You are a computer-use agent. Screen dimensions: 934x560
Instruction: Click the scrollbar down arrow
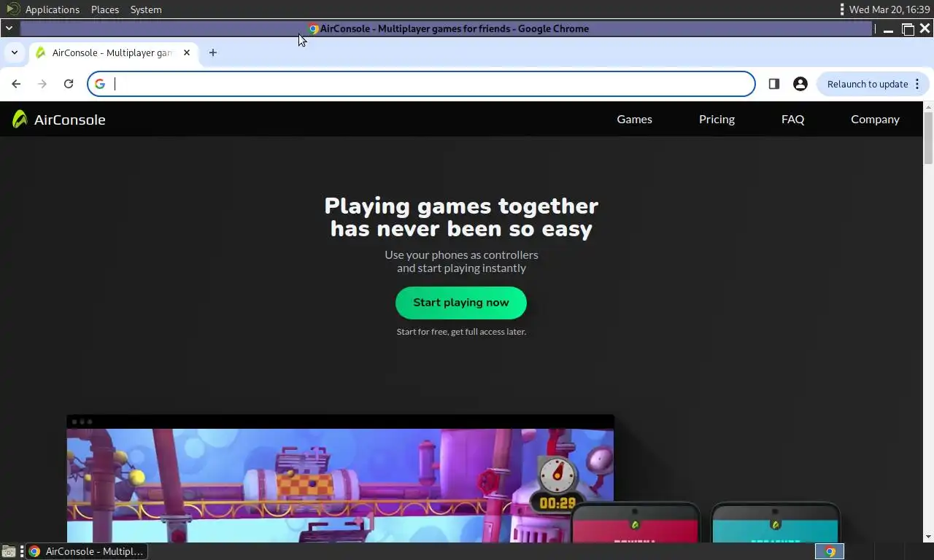(928, 537)
